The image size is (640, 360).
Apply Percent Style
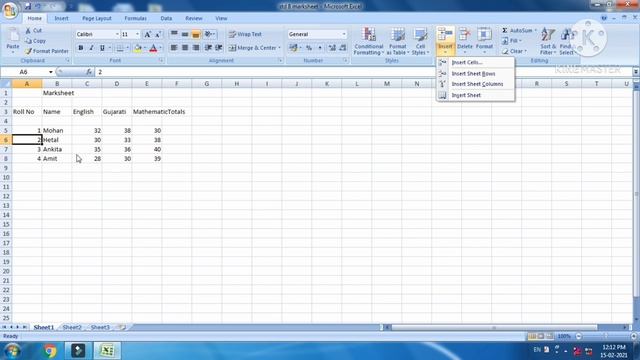click(x=309, y=48)
